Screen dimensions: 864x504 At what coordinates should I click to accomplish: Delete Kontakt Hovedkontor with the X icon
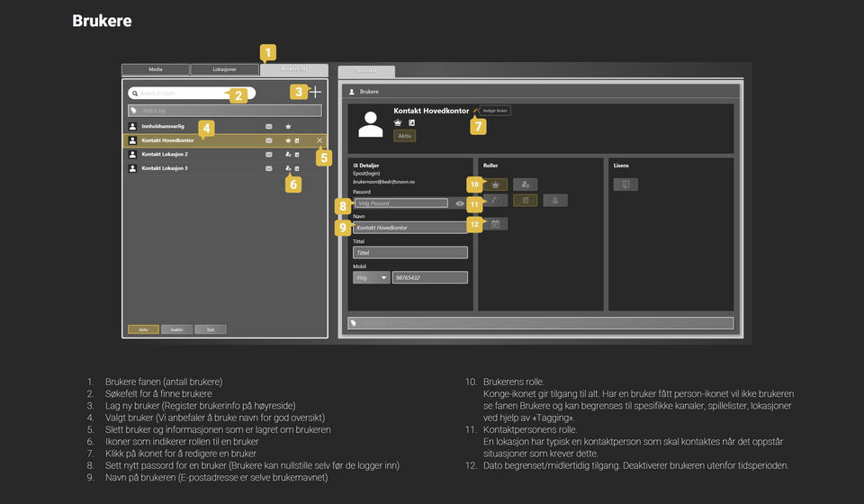coord(319,140)
